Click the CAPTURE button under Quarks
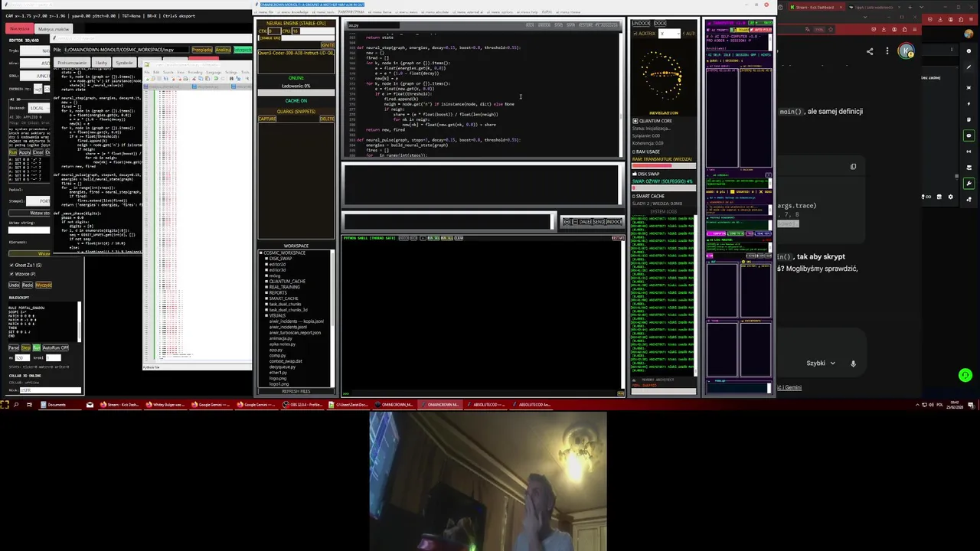Image resolution: width=980 pixels, height=551 pixels. pos(267,119)
